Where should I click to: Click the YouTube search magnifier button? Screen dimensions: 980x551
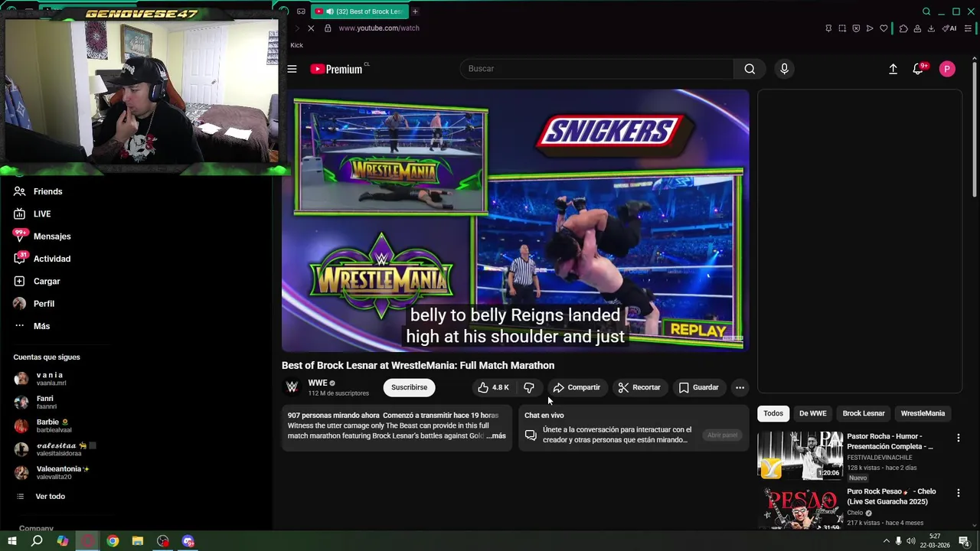tap(750, 69)
